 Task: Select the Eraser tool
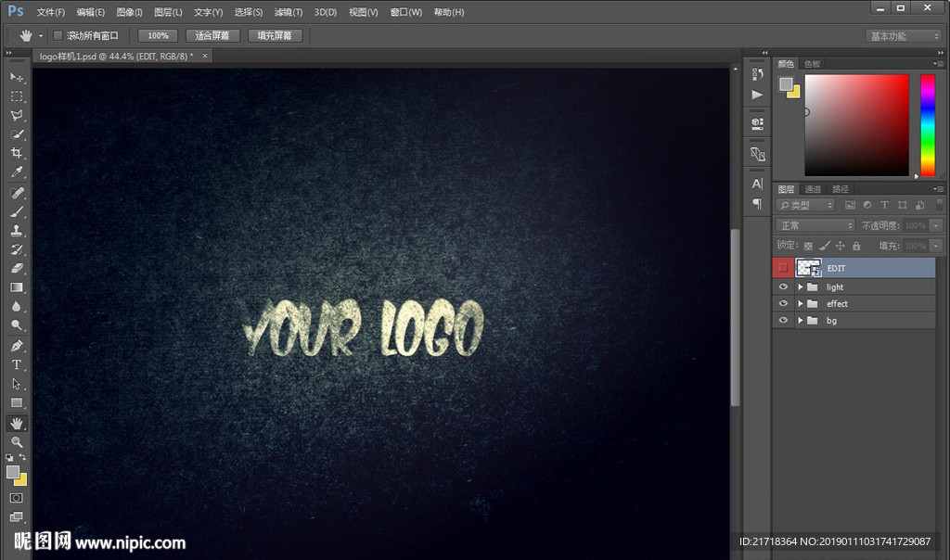tap(17, 268)
